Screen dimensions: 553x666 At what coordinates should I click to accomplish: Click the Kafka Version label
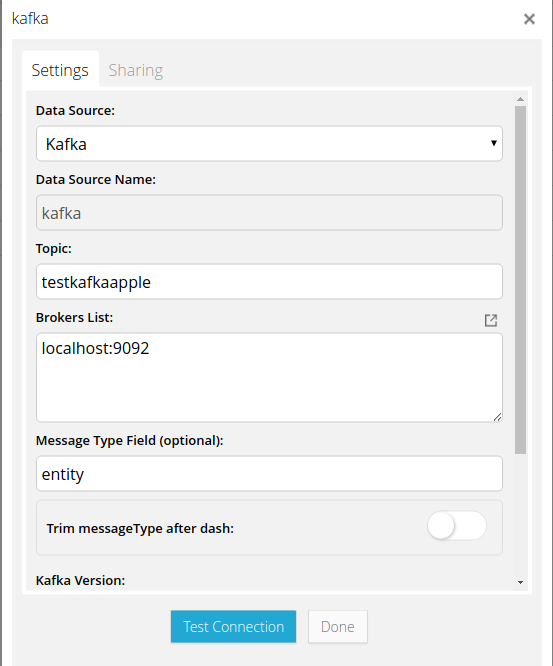[80, 580]
